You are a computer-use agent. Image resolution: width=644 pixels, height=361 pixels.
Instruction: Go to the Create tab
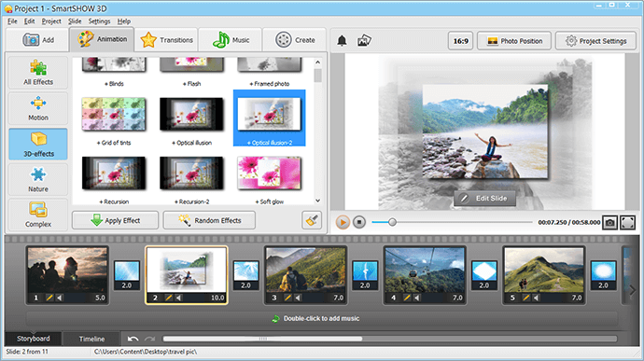coord(295,40)
